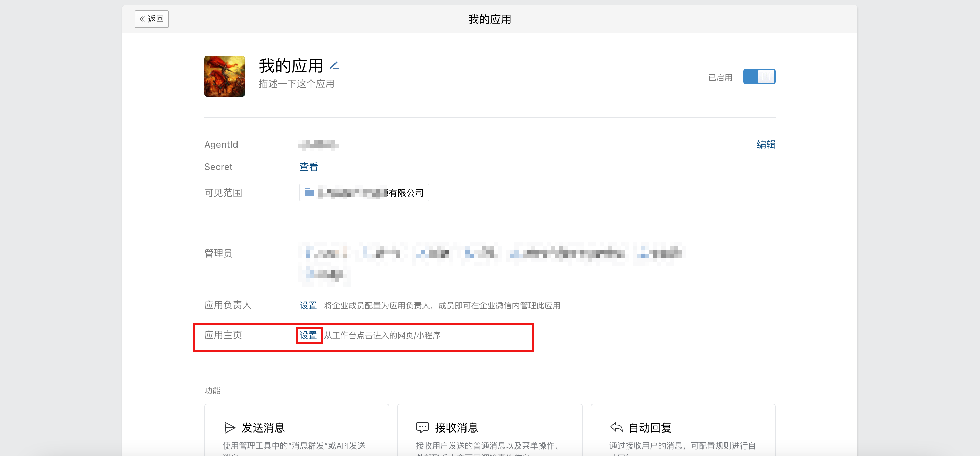
Task: Click the 可见范围 label
Action: coord(223,193)
